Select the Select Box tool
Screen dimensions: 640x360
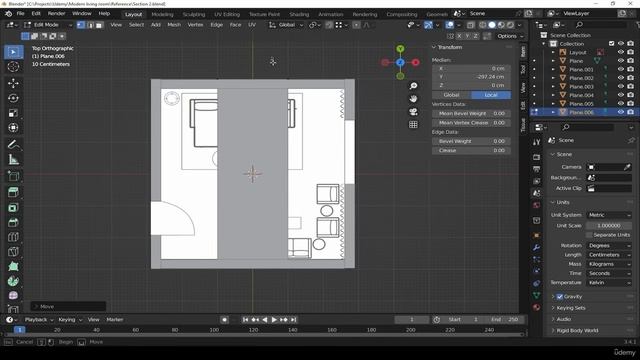[x=13, y=52]
